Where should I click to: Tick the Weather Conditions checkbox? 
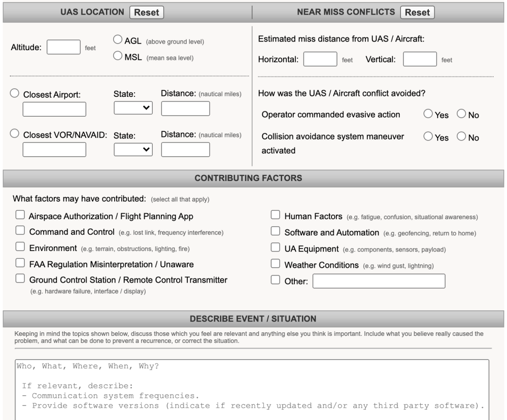[275, 264]
